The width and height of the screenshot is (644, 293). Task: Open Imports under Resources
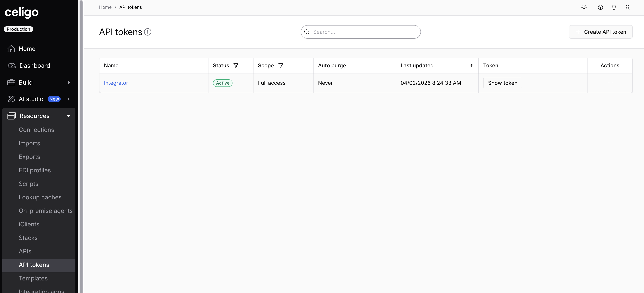29,143
